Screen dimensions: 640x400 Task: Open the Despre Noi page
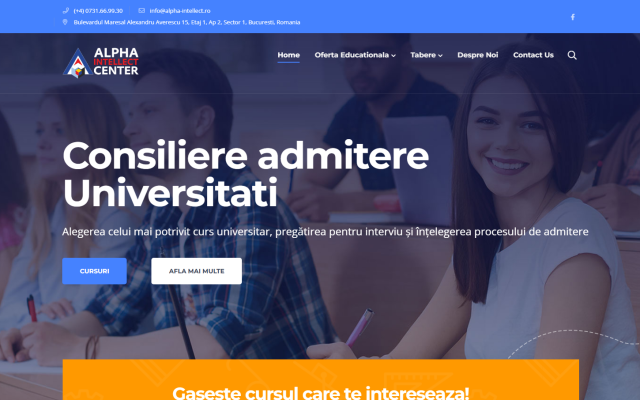click(478, 55)
